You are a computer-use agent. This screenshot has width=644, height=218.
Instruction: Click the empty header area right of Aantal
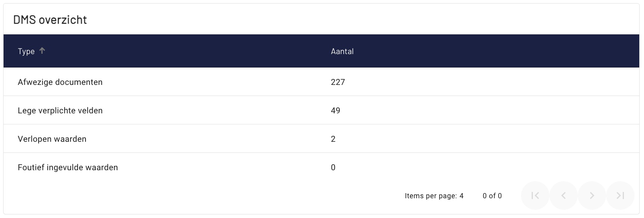tap(497, 51)
